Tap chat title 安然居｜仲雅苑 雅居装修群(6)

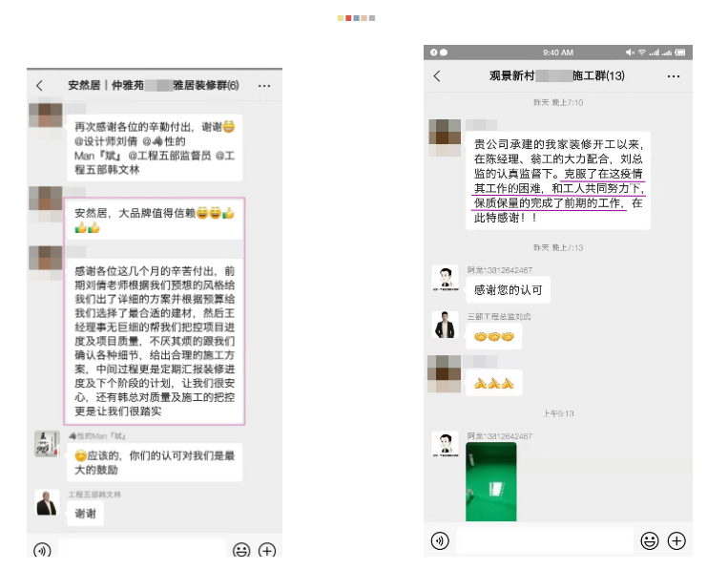click(154, 85)
